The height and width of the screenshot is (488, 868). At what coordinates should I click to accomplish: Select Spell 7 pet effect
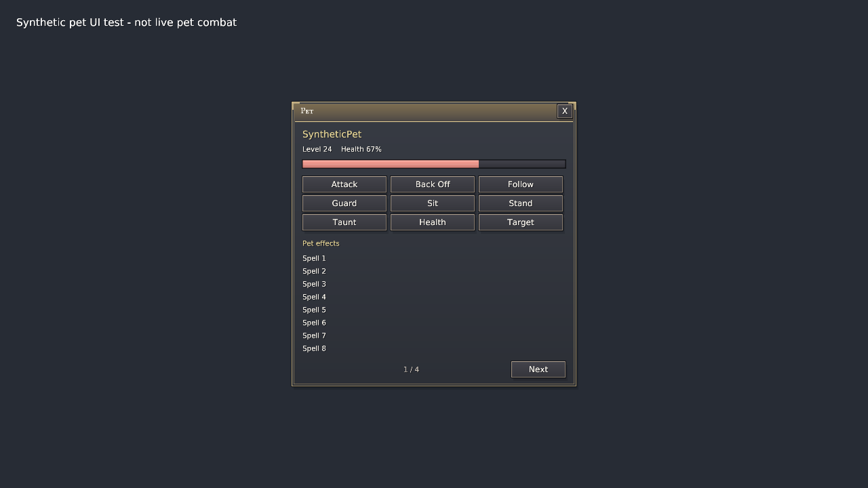(314, 335)
